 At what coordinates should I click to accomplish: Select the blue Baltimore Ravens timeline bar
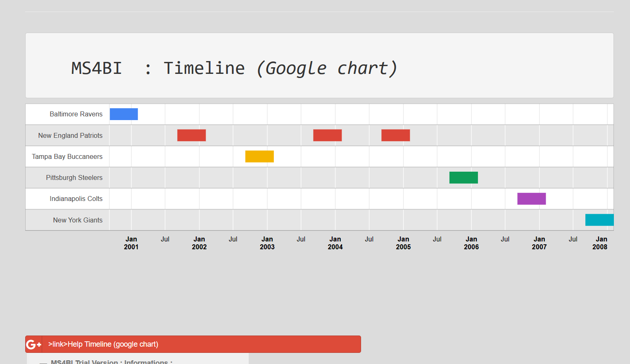click(x=124, y=114)
